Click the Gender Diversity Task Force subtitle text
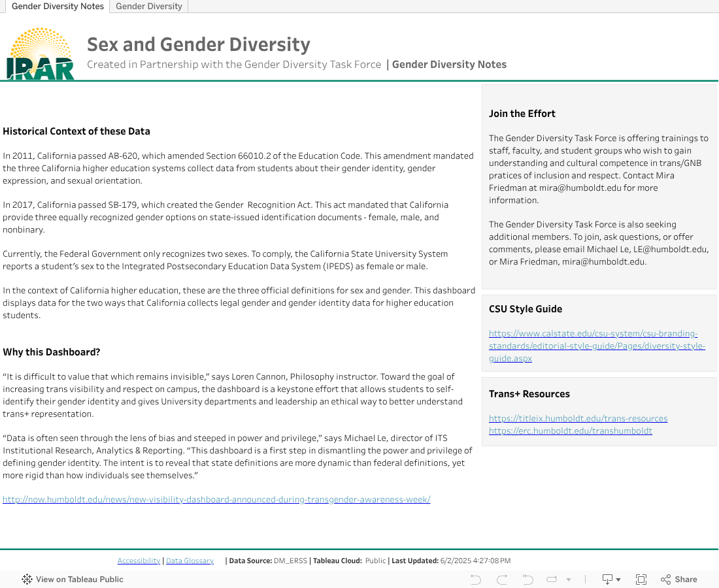 click(x=234, y=65)
